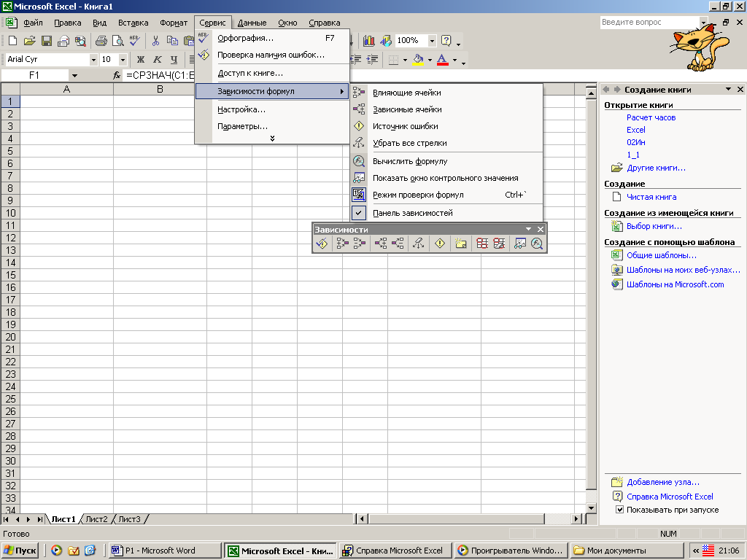Viewport: 747px width, 560px height.
Task: Click Clear Validation Circles icon in Зависимости toolbar
Action: tap(499, 244)
